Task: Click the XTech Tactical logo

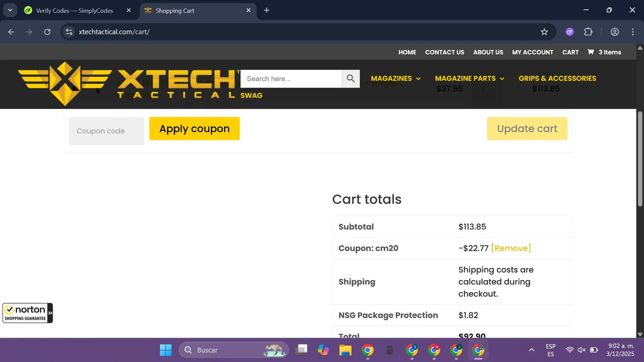Action: click(x=129, y=84)
